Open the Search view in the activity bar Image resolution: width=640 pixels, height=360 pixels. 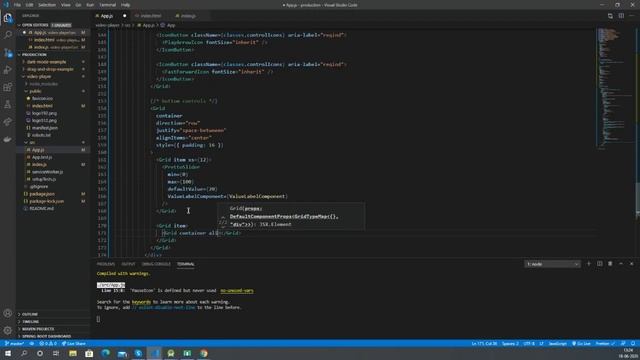pos(8,35)
